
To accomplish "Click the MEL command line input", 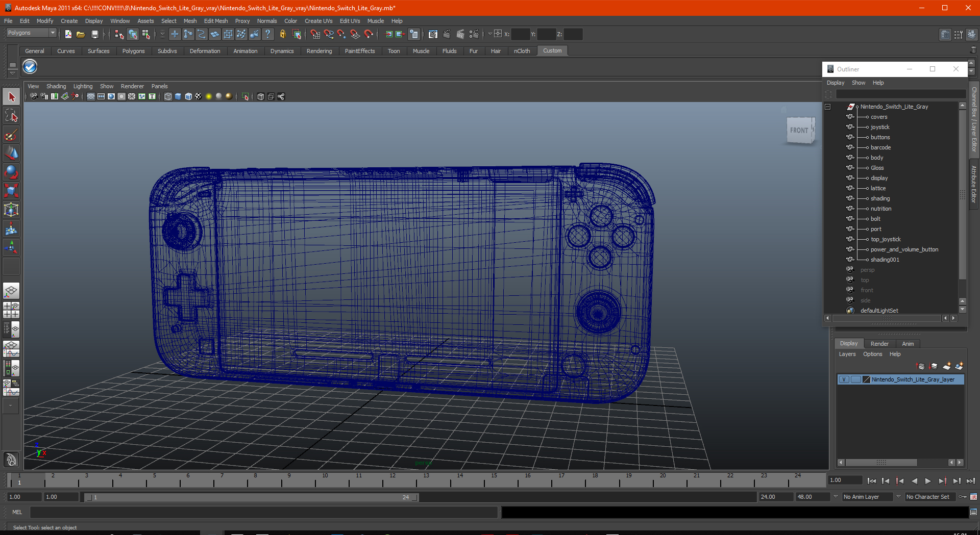I will point(263,512).
